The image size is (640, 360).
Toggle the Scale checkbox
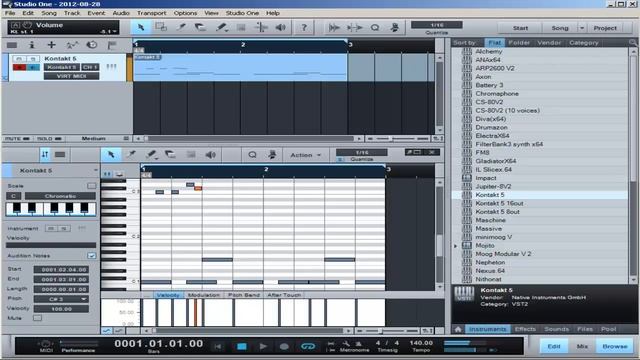(x=91, y=186)
